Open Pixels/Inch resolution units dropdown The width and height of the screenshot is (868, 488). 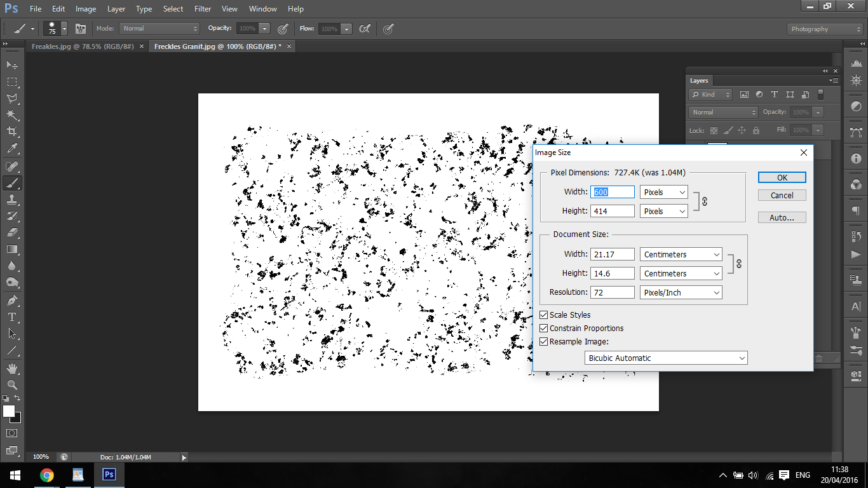click(x=681, y=292)
